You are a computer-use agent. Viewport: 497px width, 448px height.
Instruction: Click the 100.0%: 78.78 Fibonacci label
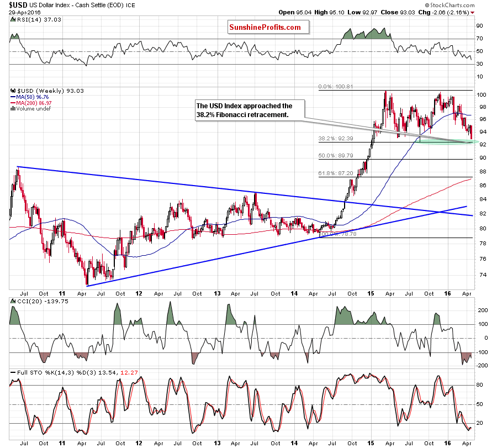337,234
